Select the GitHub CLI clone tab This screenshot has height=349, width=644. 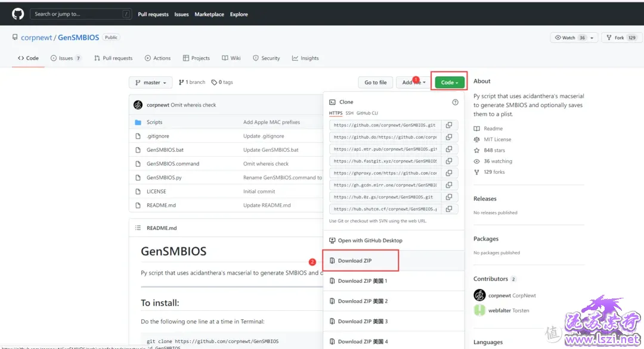coord(367,113)
